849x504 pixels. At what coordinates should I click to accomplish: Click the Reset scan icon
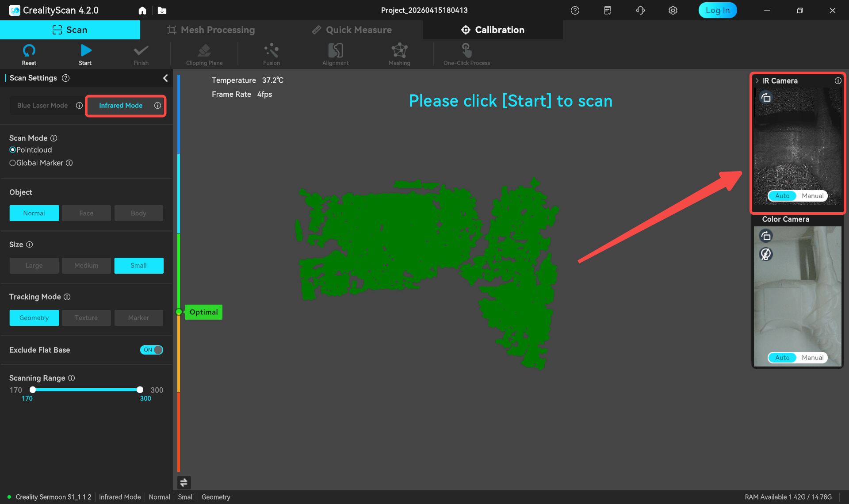tap(29, 50)
